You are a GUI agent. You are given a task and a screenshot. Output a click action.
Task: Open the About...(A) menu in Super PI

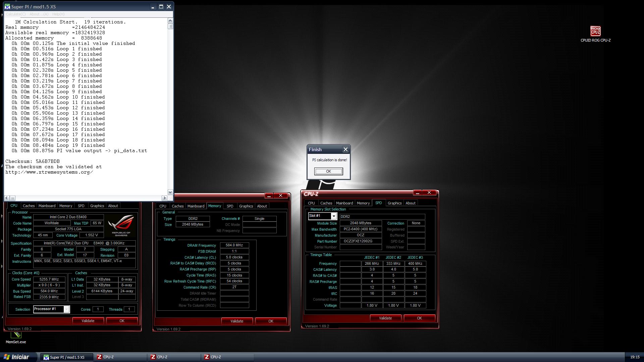(x=39, y=14)
